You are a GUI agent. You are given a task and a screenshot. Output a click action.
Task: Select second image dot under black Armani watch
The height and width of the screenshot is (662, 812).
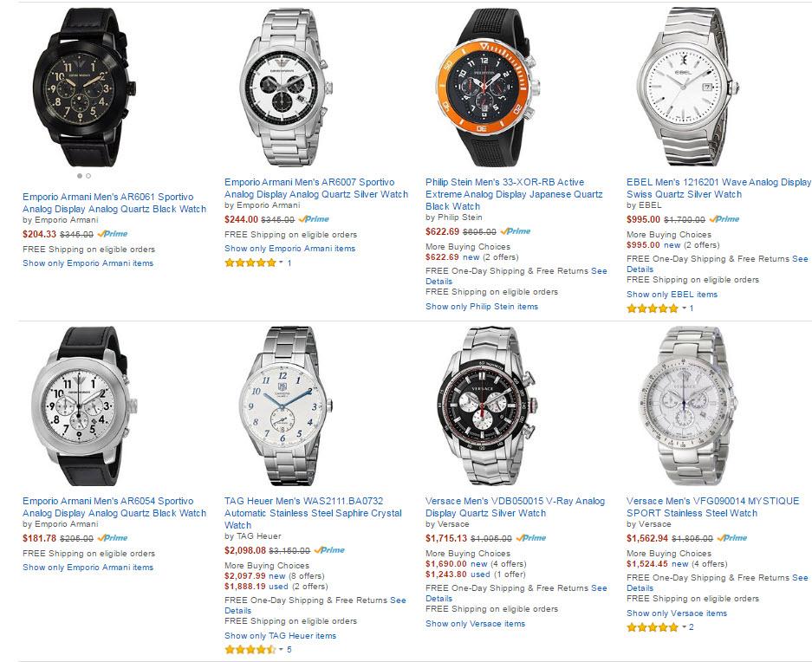tap(88, 176)
